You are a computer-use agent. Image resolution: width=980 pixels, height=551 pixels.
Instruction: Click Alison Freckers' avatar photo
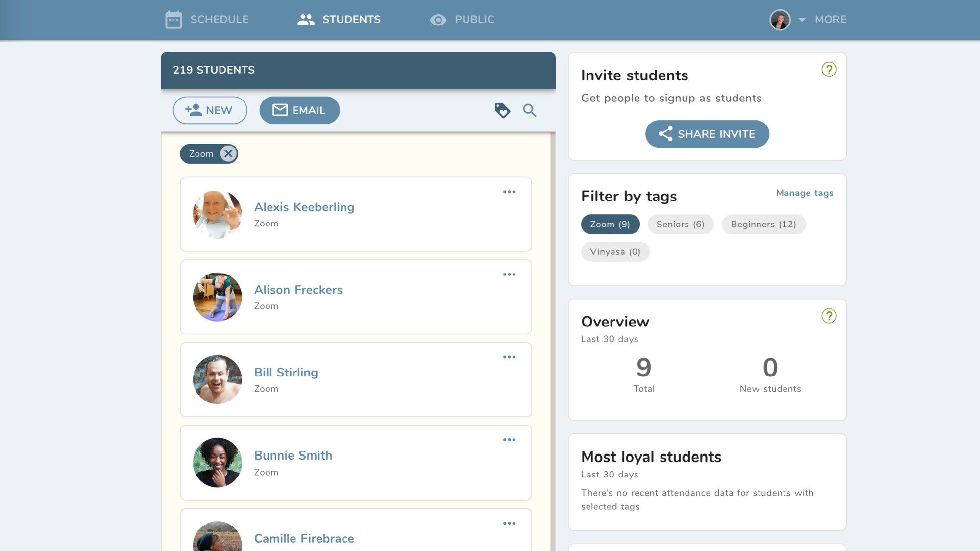[x=218, y=297]
